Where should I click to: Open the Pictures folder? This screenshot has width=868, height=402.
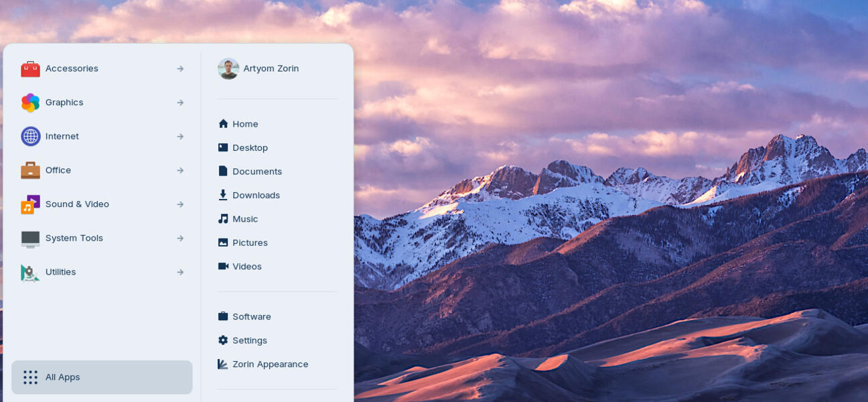point(250,243)
